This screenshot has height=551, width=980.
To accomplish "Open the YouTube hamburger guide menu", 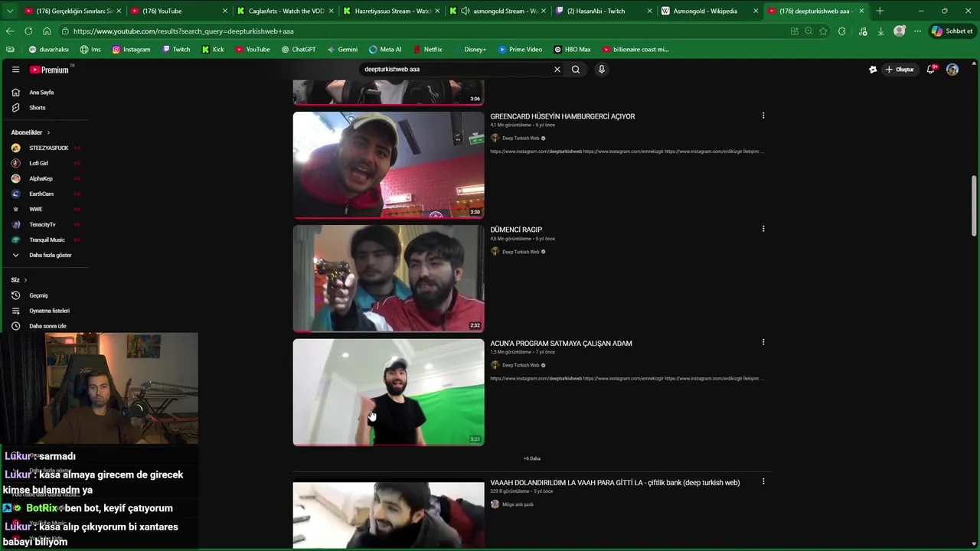I will pyautogui.click(x=15, y=70).
